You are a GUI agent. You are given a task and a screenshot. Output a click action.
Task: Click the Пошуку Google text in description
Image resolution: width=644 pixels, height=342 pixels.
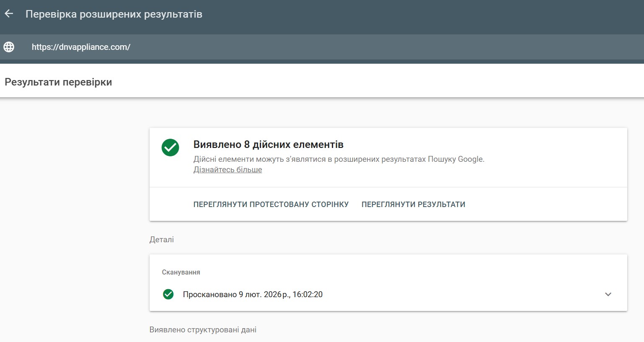click(x=456, y=159)
